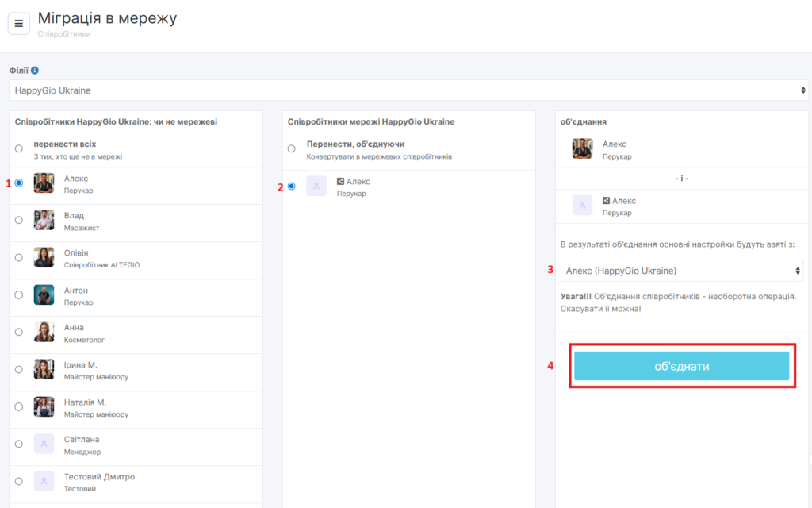
Task: Choose 'Перенести, об'єднуючи' radio option
Action: pos(292,149)
